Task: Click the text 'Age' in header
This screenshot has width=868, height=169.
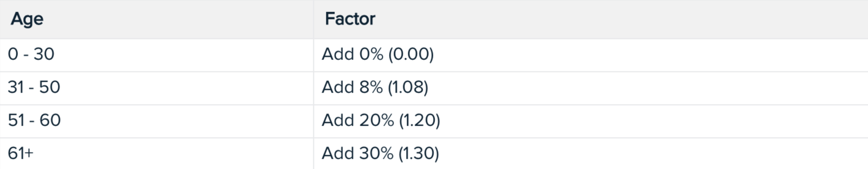Action: [27, 19]
